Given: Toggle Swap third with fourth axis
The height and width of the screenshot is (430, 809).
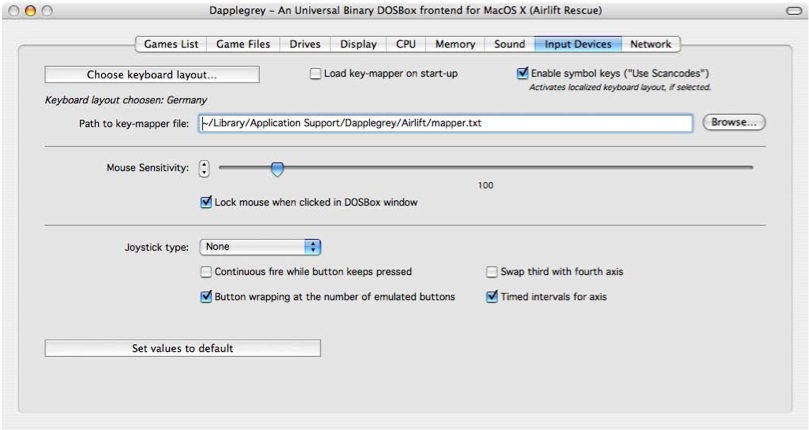Looking at the screenshot, I should pos(492,272).
